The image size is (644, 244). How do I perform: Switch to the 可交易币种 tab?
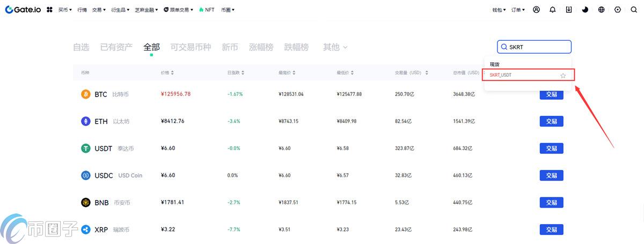191,47
